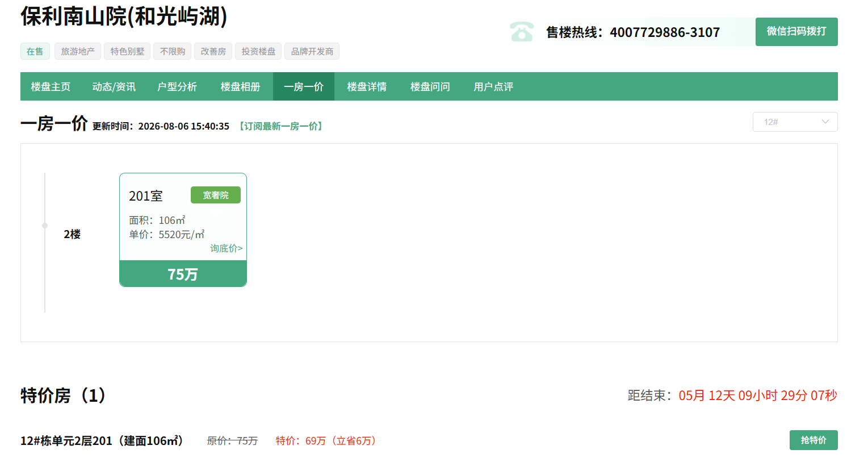
Task: Click the 12#栋单元2层201 listing title
Action: (102, 441)
